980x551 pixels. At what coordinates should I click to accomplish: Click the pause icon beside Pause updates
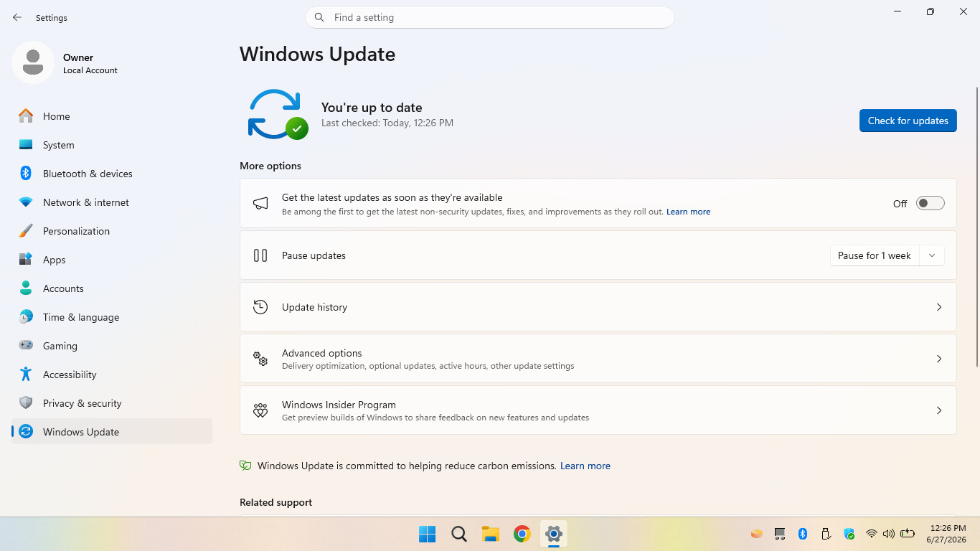click(260, 255)
